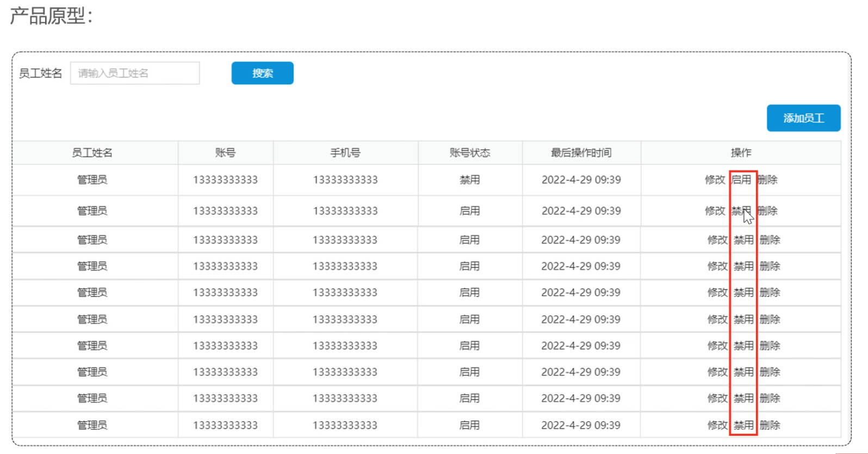
Task: Click 修改 in the row with 禁用 account status
Action: (x=715, y=180)
